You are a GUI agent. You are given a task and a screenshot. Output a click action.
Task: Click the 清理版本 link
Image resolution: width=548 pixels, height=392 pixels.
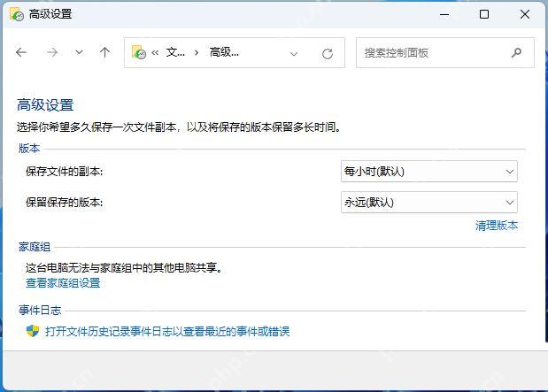pyautogui.click(x=497, y=226)
